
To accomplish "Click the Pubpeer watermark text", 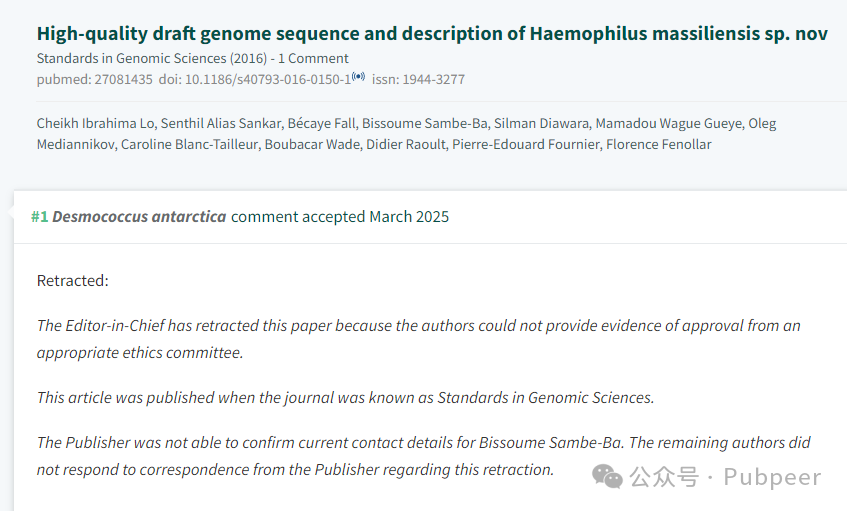I will click(772, 477).
